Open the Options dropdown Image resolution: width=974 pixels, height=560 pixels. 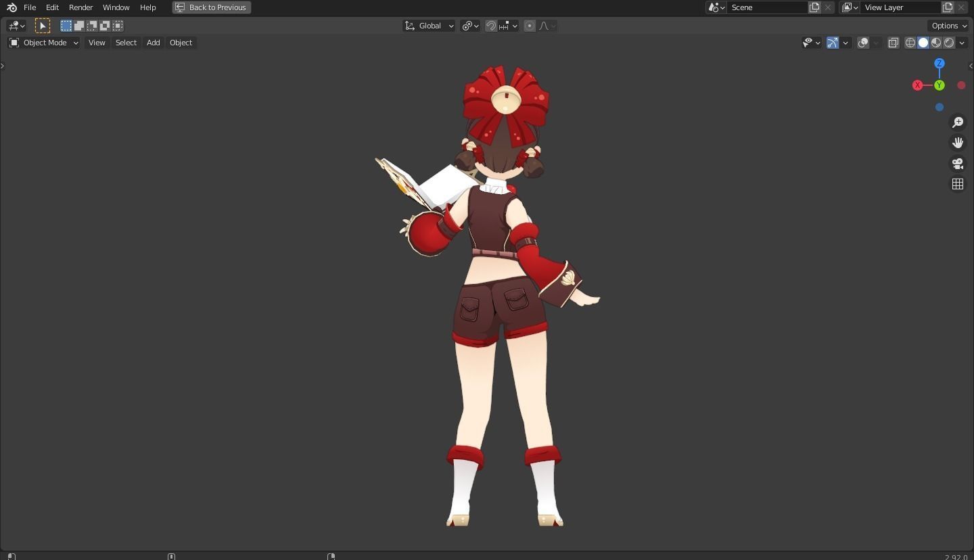[949, 26]
